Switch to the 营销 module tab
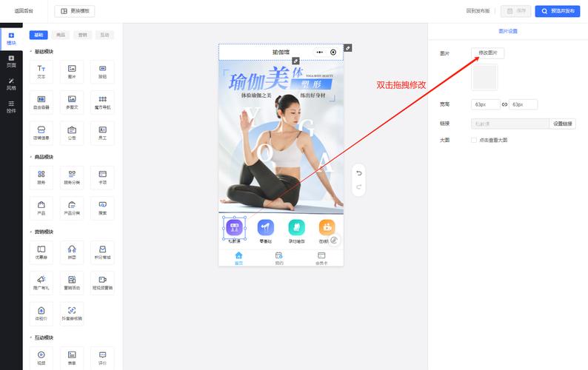This screenshot has width=588, height=370. tap(82, 35)
